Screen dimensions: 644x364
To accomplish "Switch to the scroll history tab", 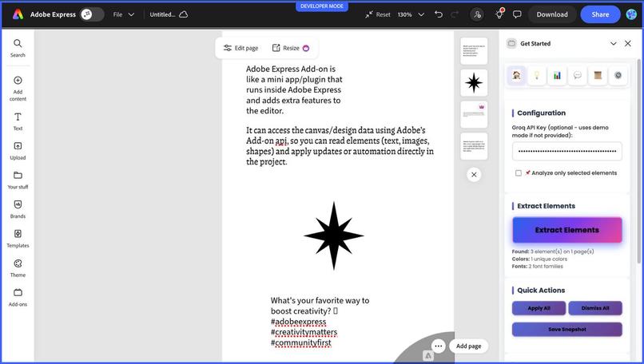I will click(x=598, y=76).
